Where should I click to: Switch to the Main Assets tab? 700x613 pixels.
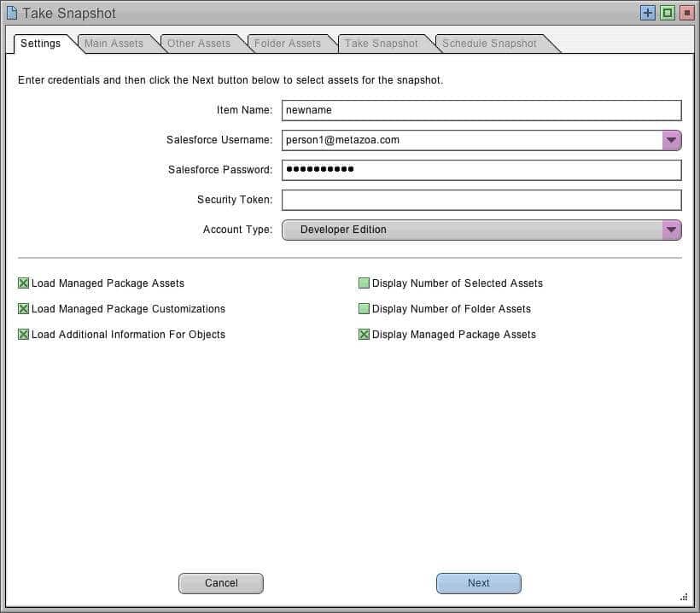pyautogui.click(x=114, y=44)
